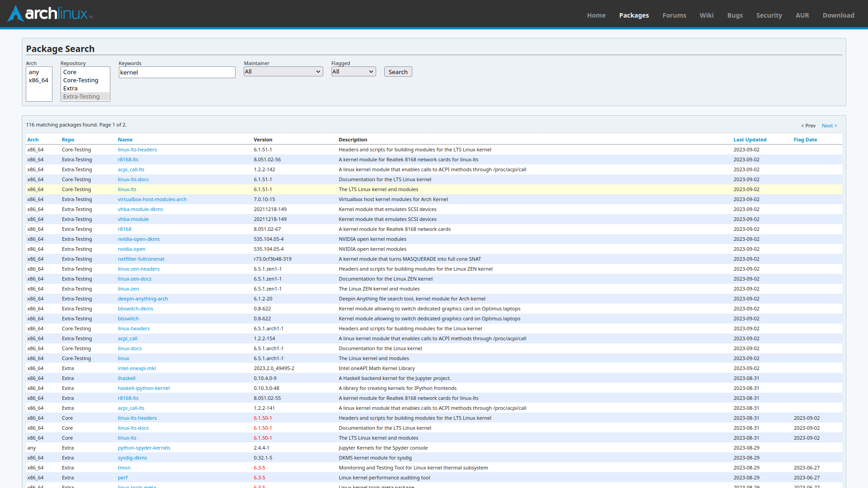Image resolution: width=868 pixels, height=488 pixels.
Task: Open the Home nav item
Action: tap(596, 15)
